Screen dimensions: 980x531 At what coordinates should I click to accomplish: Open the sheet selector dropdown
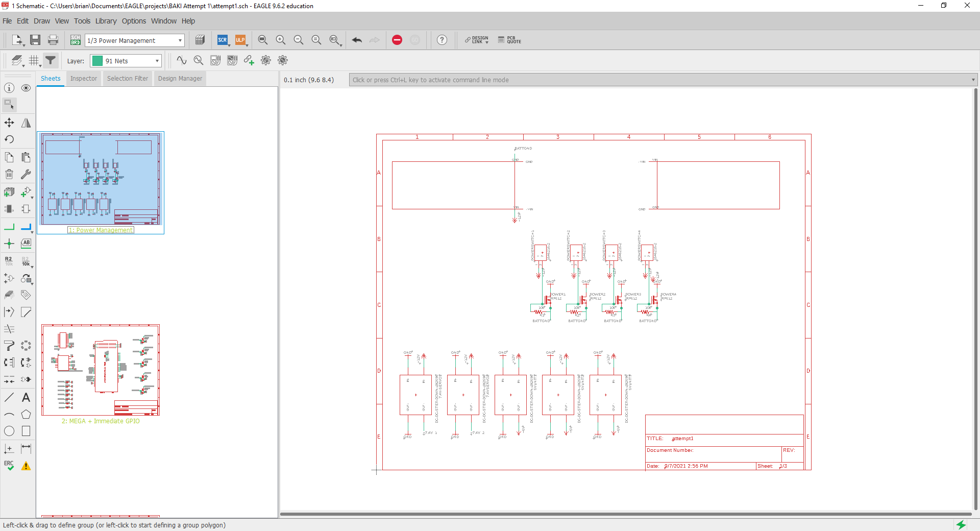coord(135,40)
